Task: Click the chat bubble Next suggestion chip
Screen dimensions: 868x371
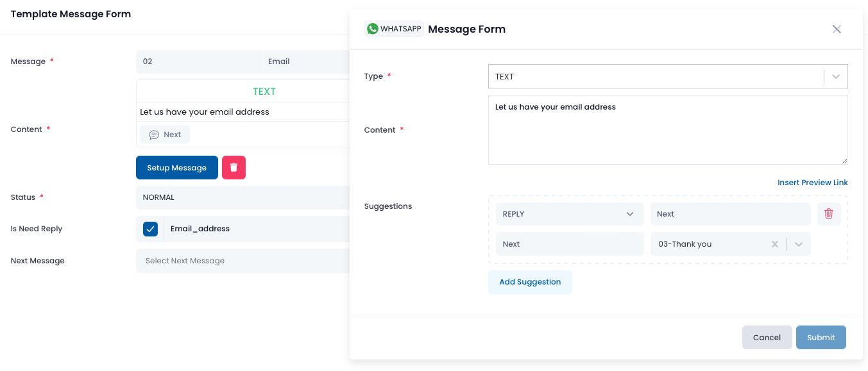Action: (165, 135)
